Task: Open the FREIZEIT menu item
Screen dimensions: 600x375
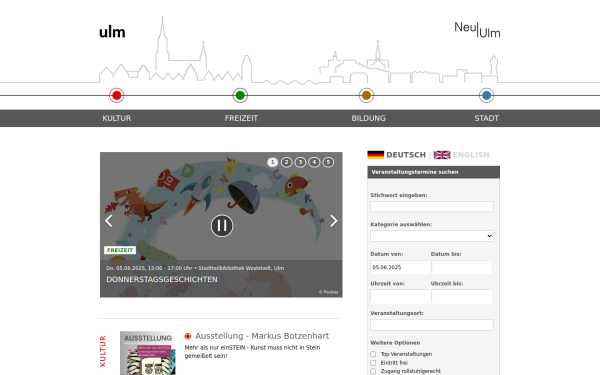Action: coord(241,118)
